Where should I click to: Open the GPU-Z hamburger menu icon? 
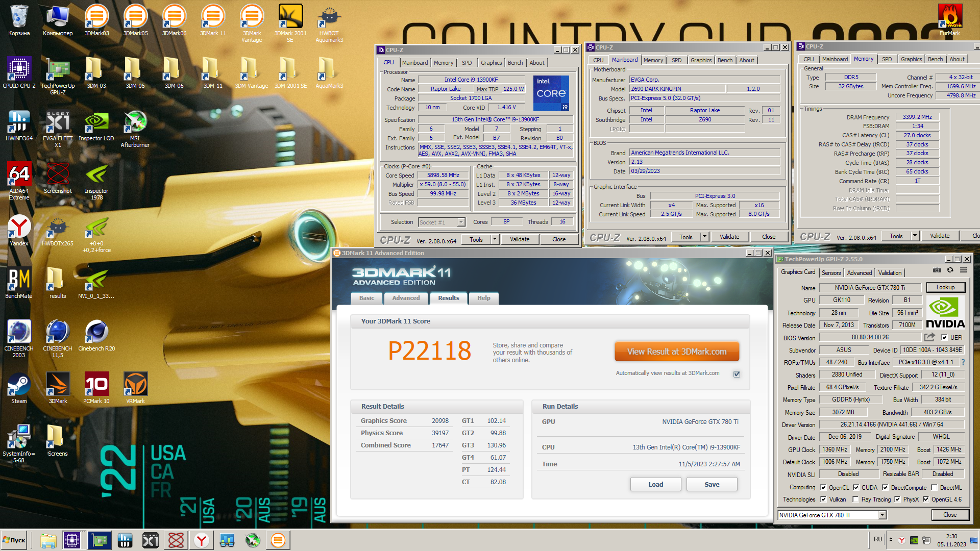click(963, 270)
